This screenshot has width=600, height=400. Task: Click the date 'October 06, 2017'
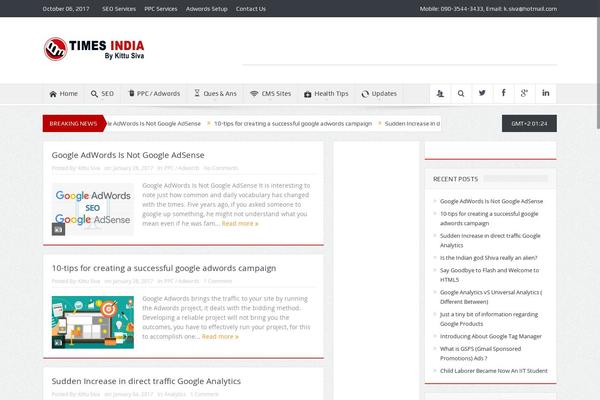point(66,8)
